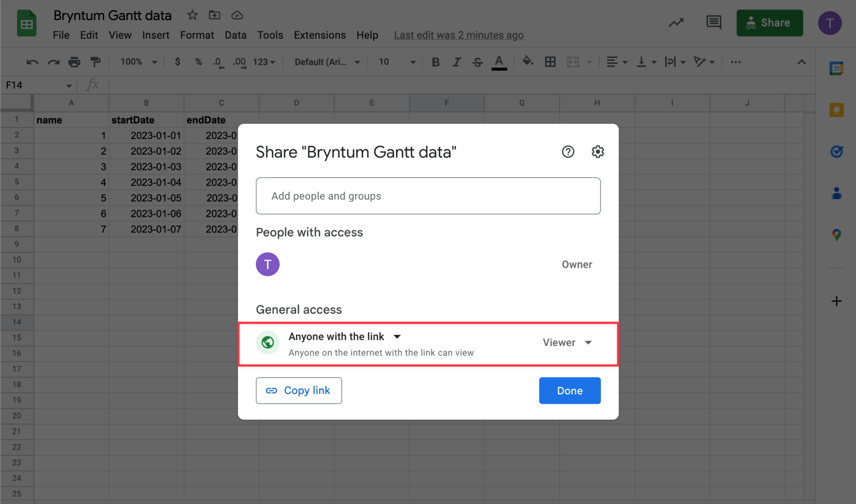Open the comment history icon
The width and height of the screenshot is (856, 504).
(x=713, y=23)
